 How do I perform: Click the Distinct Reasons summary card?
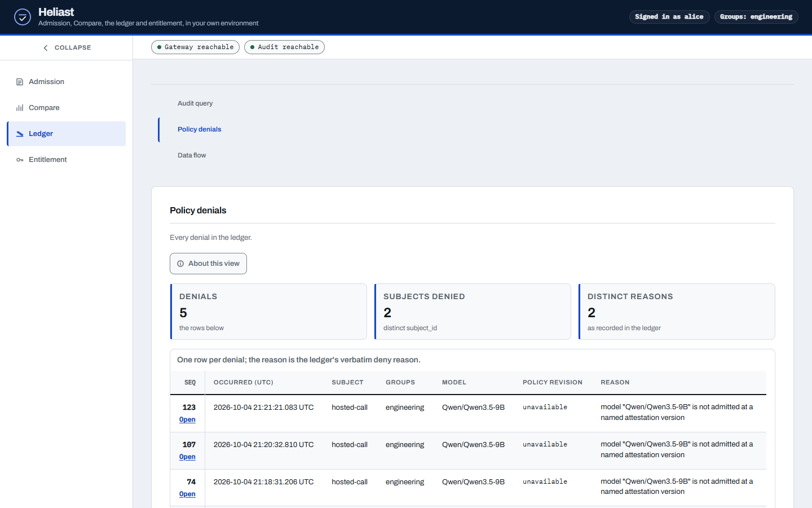click(x=677, y=312)
